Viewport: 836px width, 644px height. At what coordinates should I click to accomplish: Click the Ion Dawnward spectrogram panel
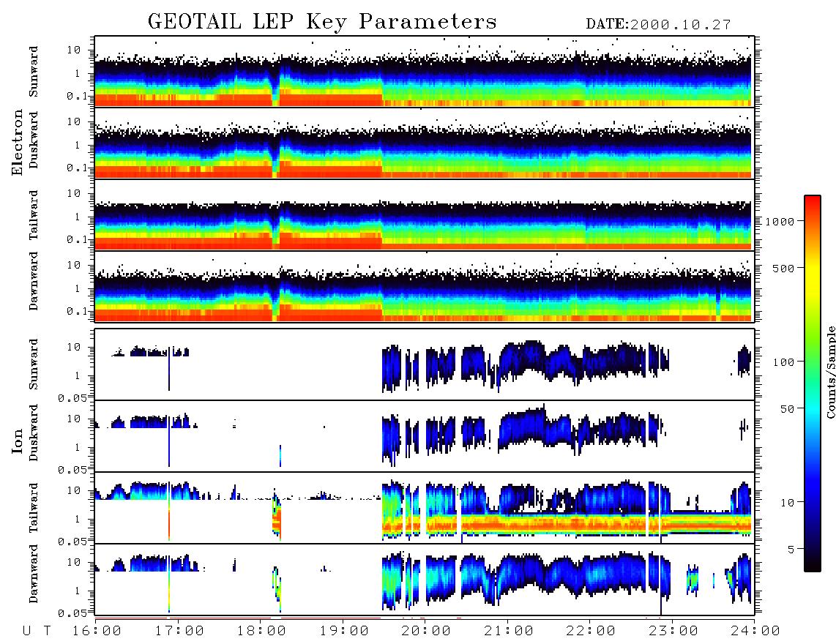(425, 580)
